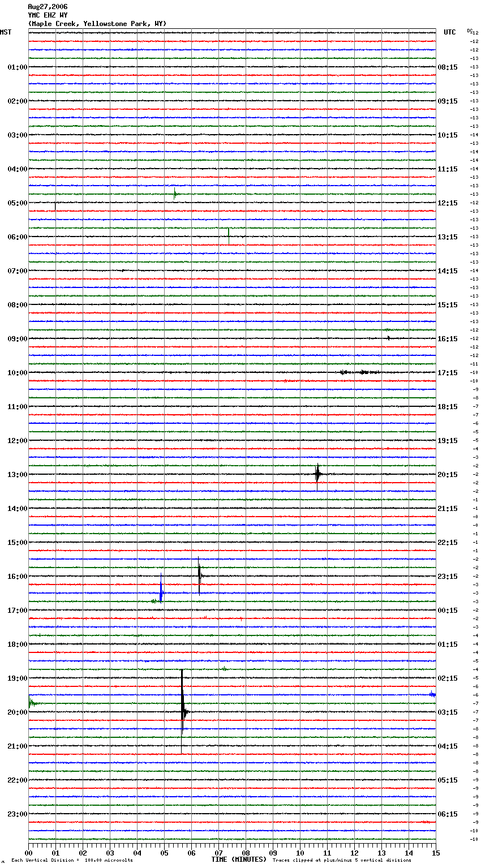
Task: Select the 05:00 MST time label
Action: pyautogui.click(x=17, y=203)
